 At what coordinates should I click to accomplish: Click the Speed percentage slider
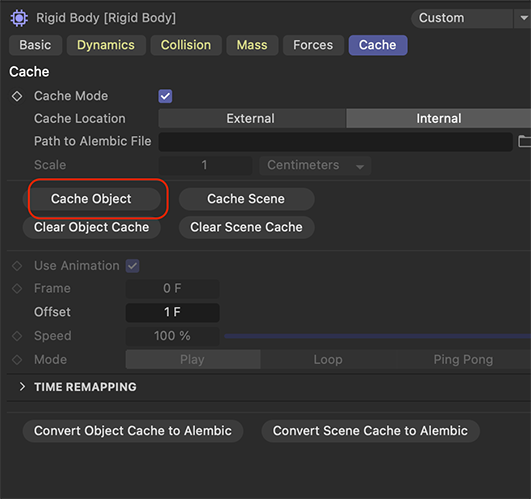(377, 336)
